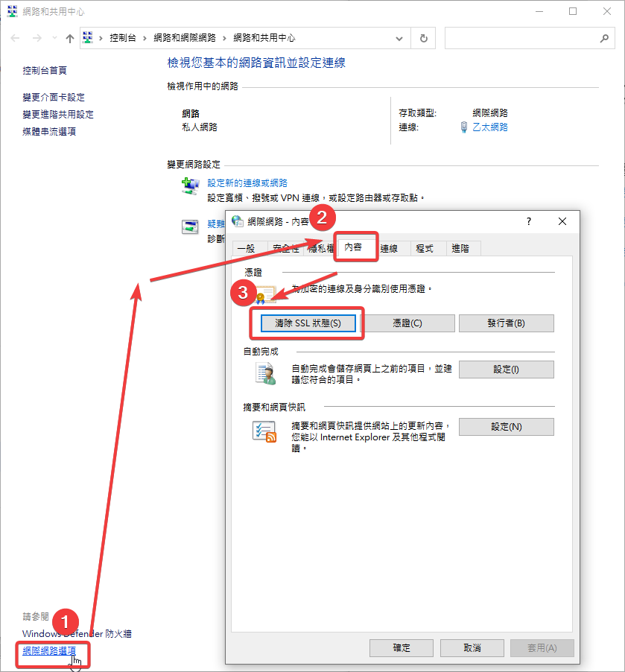Click the Back arrow in address bar
The image size is (625, 672).
click(x=16, y=38)
